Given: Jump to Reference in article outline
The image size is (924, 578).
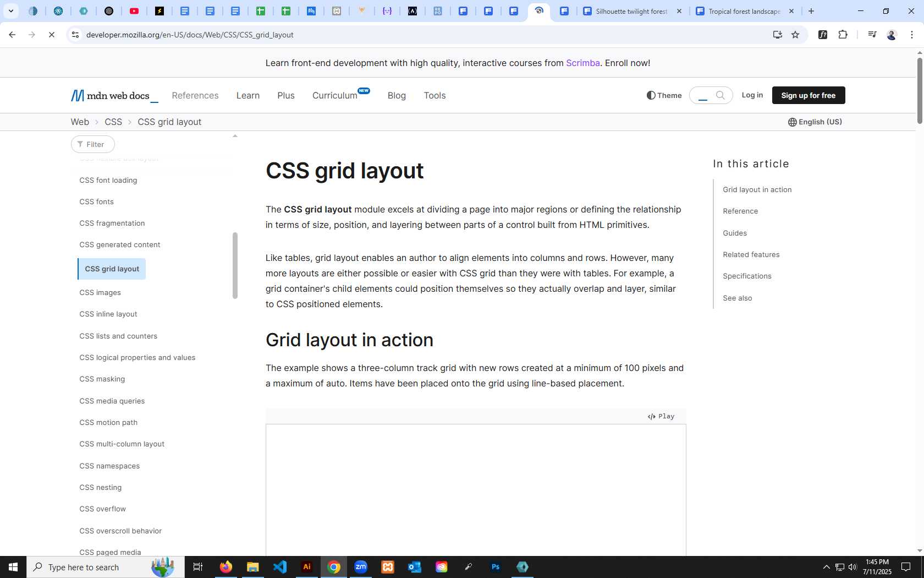Looking at the screenshot, I should pos(740,211).
